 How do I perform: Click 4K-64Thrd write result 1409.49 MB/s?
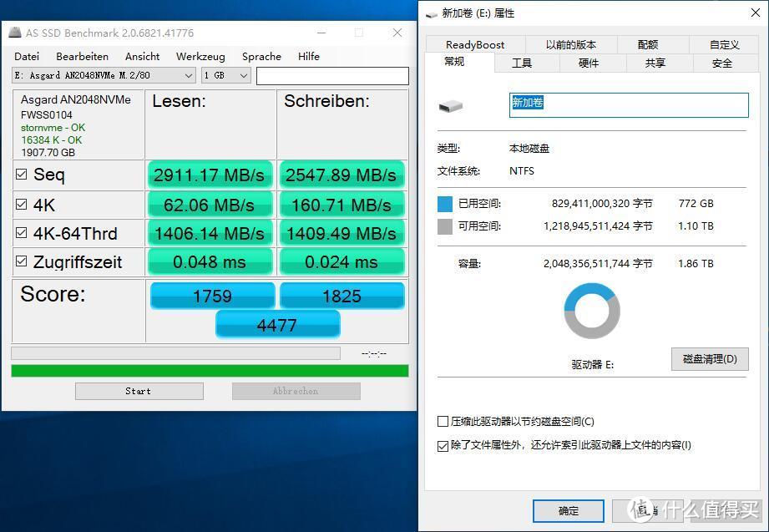pyautogui.click(x=341, y=233)
